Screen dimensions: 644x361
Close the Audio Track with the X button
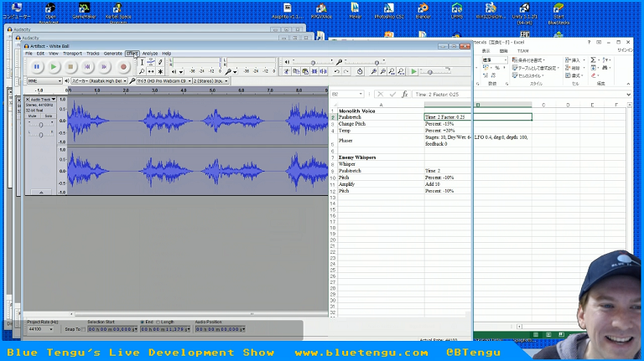28,100
